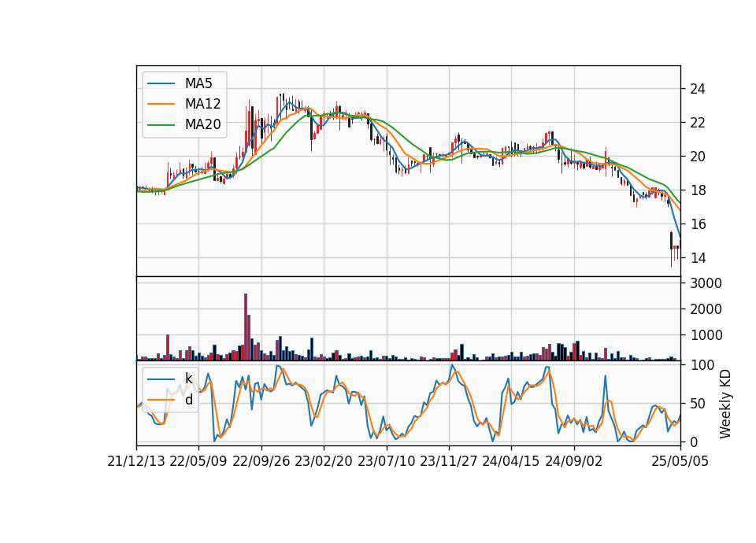Click the 22/09/26 date tick label
The width and height of the screenshot is (756, 543).
pyautogui.click(x=261, y=462)
